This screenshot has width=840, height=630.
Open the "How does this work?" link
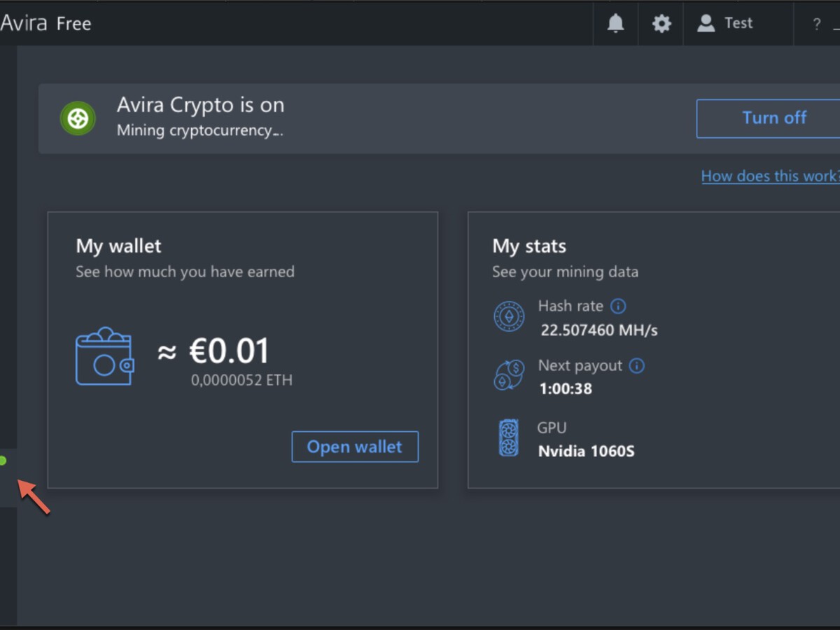(x=770, y=176)
